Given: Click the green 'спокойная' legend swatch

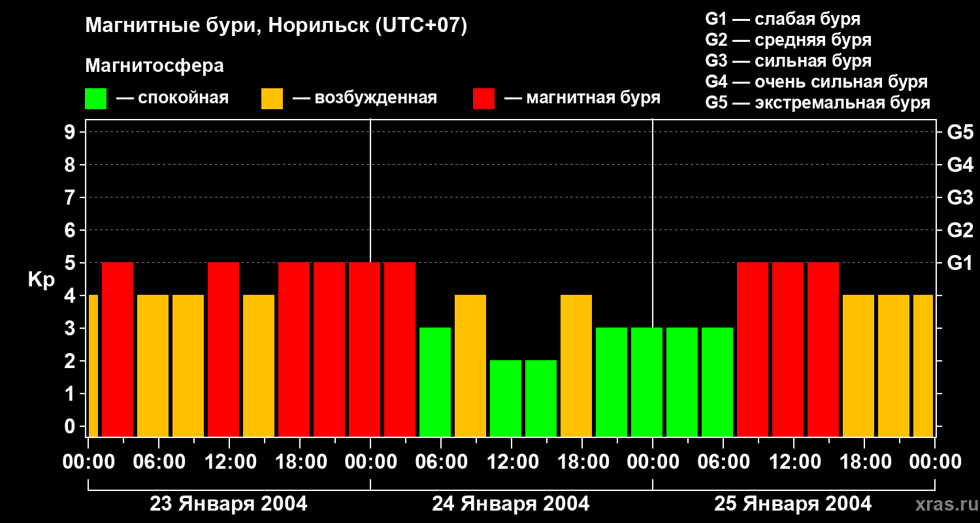Looking at the screenshot, I should 95,99.
